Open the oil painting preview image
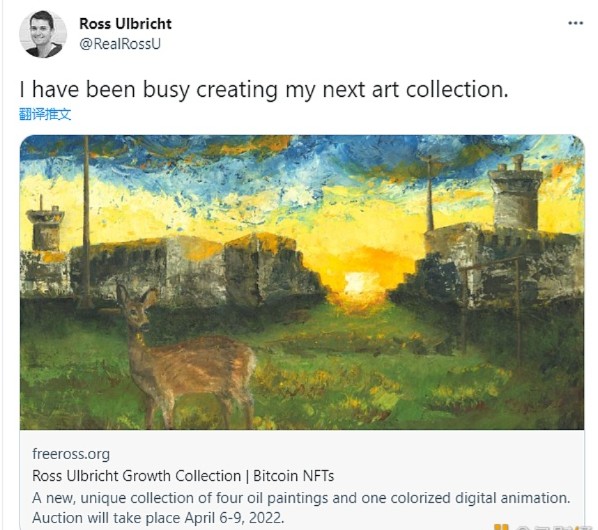Viewport: 598px width, 530px height. (x=302, y=282)
